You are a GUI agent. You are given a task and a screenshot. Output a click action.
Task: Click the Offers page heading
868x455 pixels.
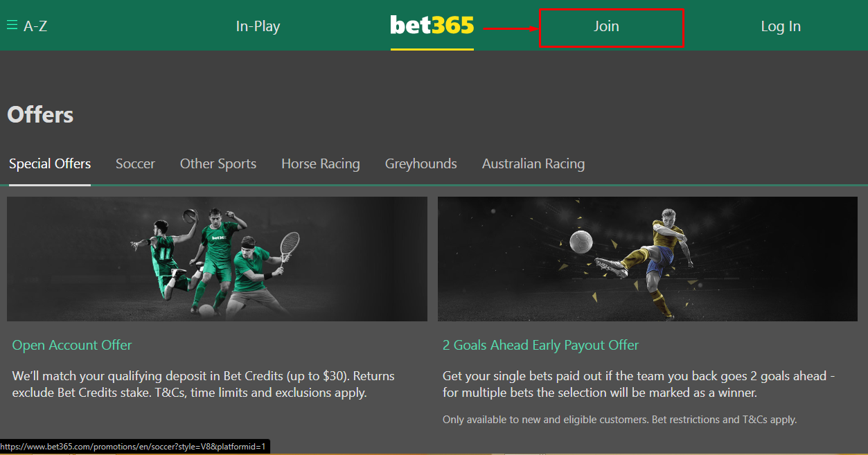tap(40, 115)
